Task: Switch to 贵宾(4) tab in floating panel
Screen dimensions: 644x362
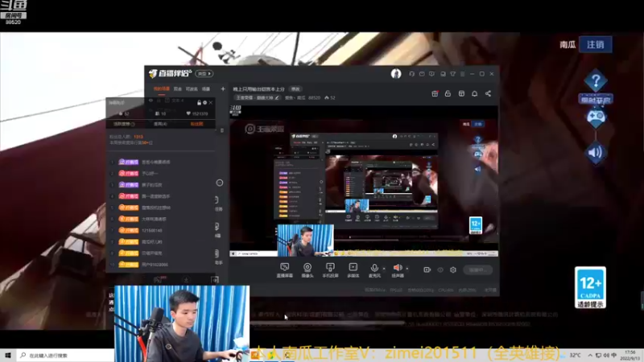Action: coord(160,124)
